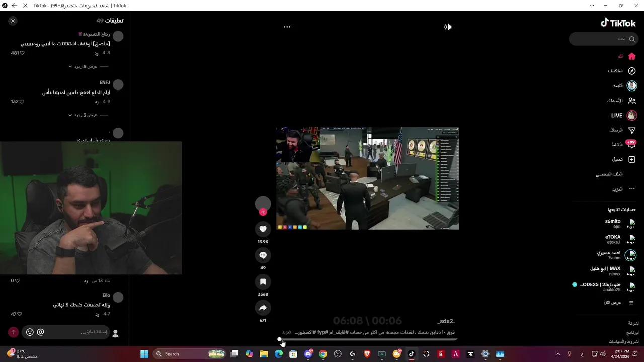This screenshot has width=644, height=362.
Task: Open comments bubble icon showing 49
Action: coord(263,255)
